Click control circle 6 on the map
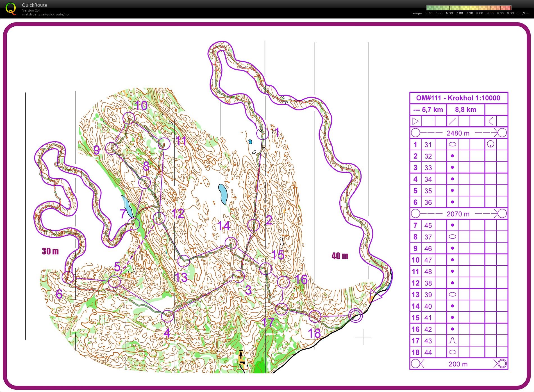534x392 pixels. (68, 277)
